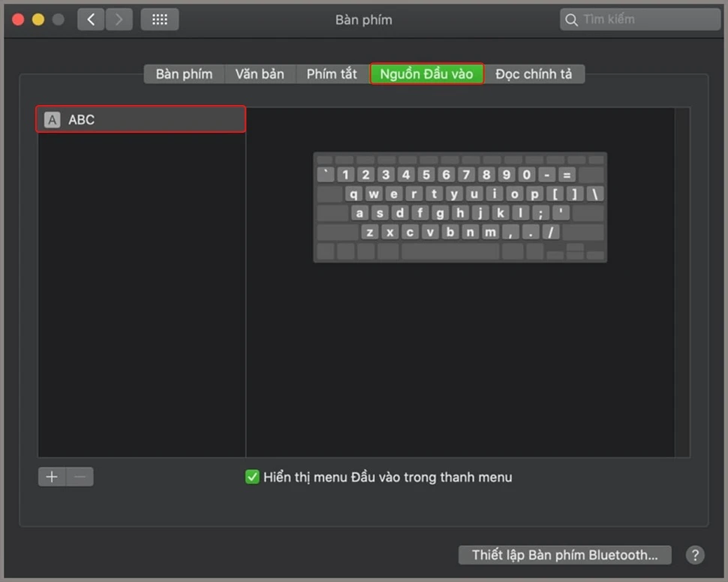Select the Phím tắt tab
The image size is (728, 582).
(332, 73)
